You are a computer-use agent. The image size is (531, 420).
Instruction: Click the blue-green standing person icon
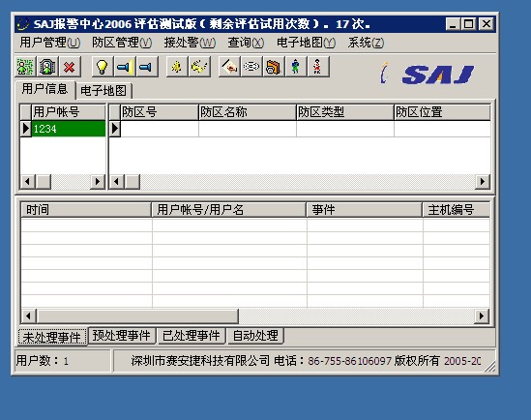coord(296,67)
